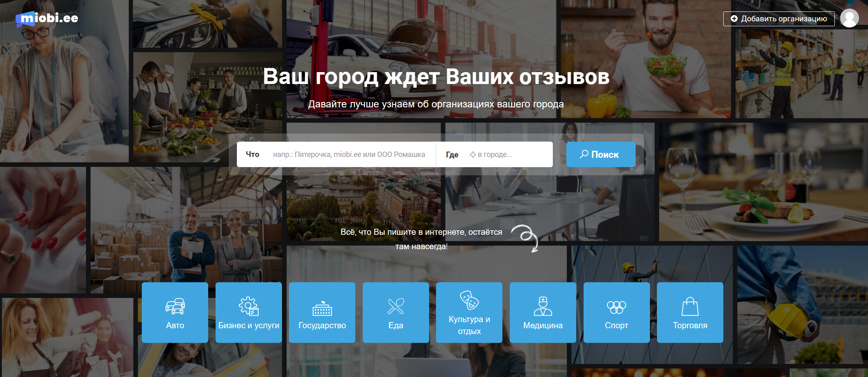This screenshot has width=868, height=377.
Task: Click the magnifier inside Поиск button
Action: pos(584,154)
